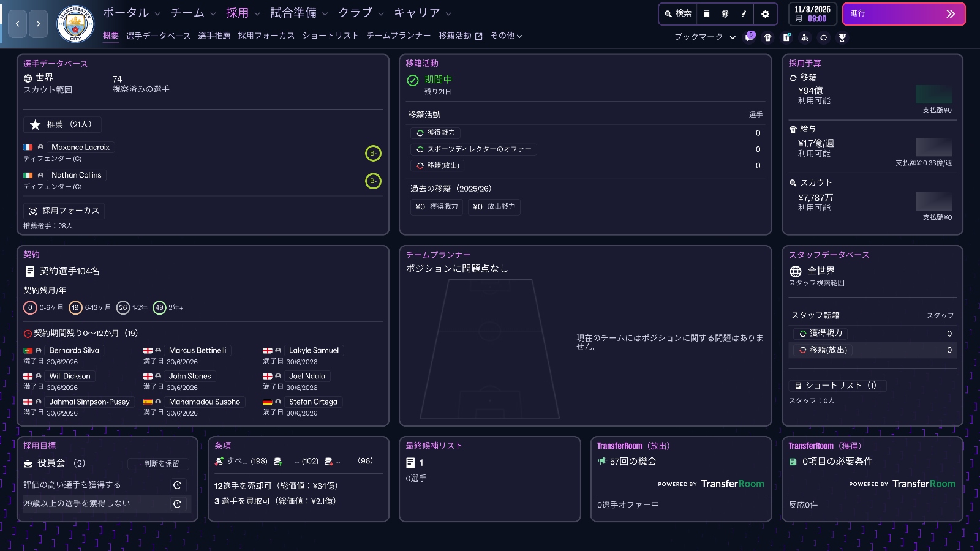Click the trophy icon shortcut
Image resolution: width=980 pixels, height=551 pixels.
(842, 37)
